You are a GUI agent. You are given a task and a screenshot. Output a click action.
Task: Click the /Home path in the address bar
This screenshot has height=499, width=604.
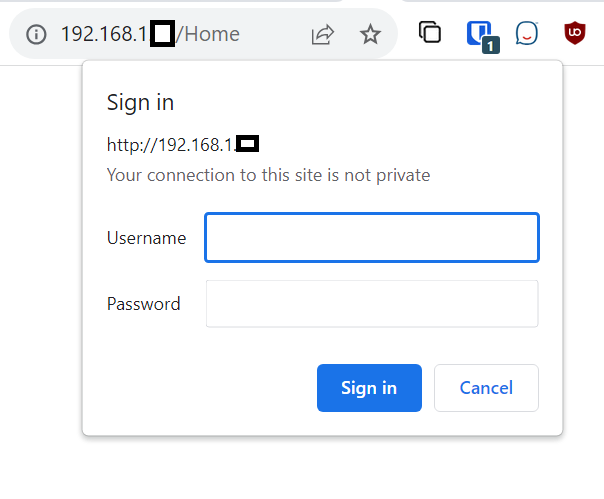click(208, 34)
